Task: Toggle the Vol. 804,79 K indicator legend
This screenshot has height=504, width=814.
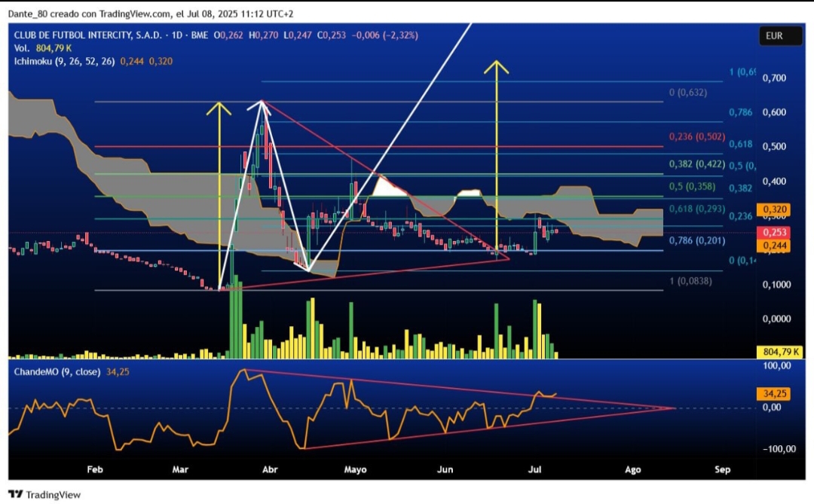Action: click(43, 48)
